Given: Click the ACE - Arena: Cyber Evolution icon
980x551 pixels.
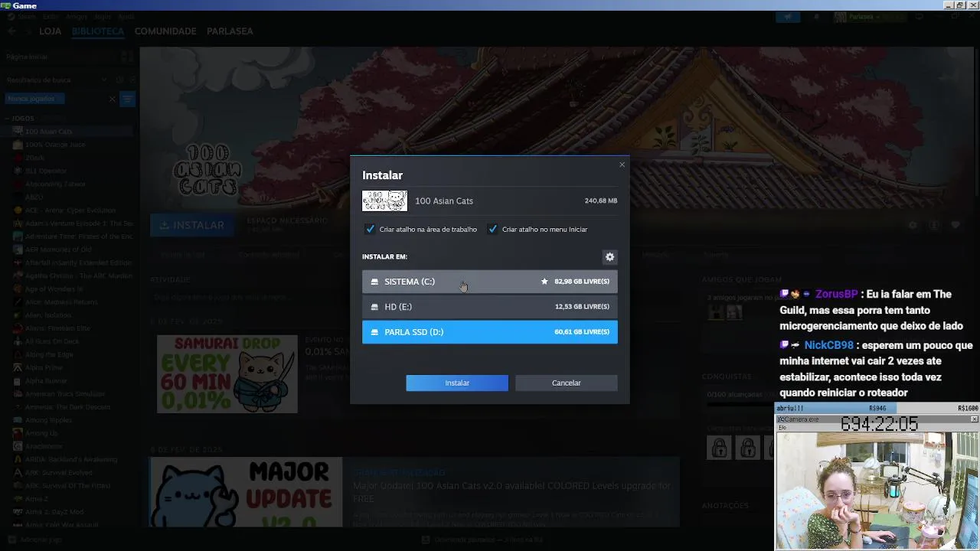Looking at the screenshot, I should (x=18, y=210).
